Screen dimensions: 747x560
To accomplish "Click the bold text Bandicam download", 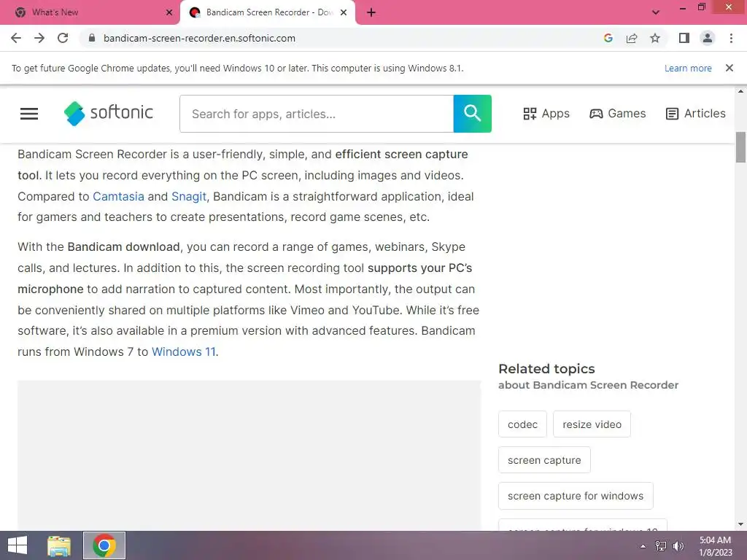I will click(123, 246).
